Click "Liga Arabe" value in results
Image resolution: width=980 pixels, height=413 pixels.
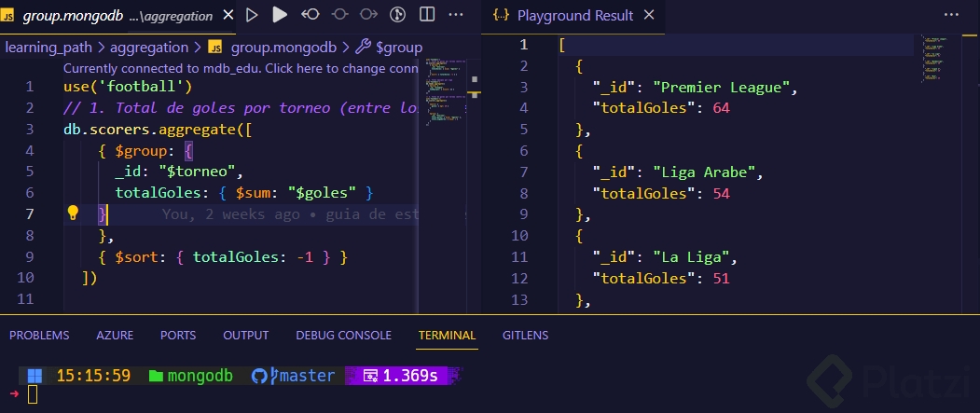(x=705, y=172)
